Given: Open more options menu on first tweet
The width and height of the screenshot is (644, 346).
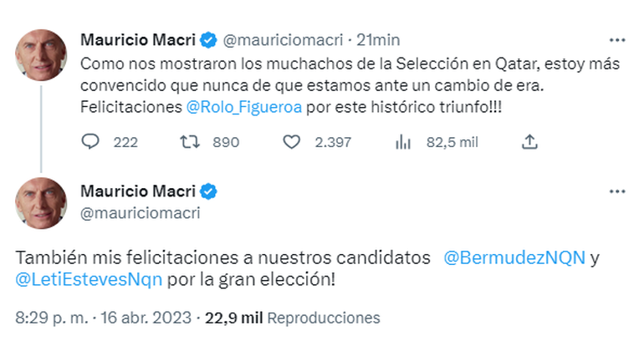Looking at the screenshot, I should 617,39.
